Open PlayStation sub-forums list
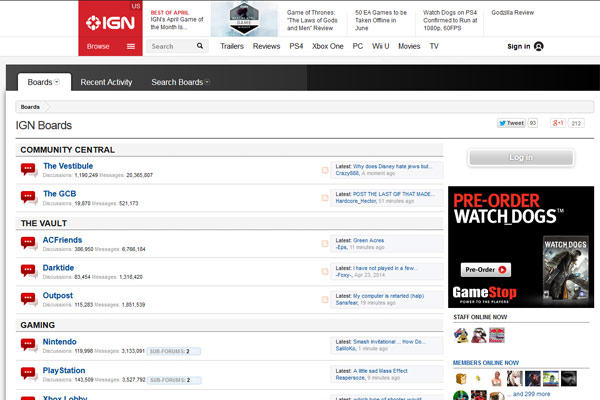 [x=174, y=380]
